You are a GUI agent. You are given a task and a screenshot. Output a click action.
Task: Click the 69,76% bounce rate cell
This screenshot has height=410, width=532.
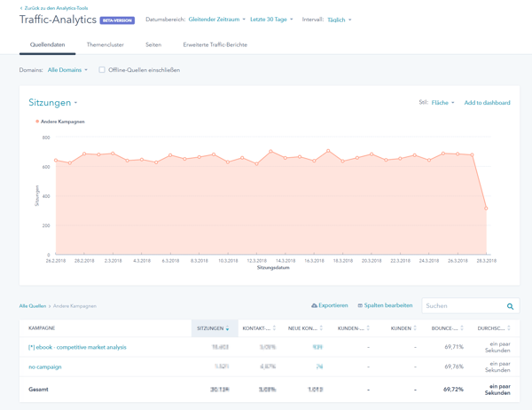(454, 367)
